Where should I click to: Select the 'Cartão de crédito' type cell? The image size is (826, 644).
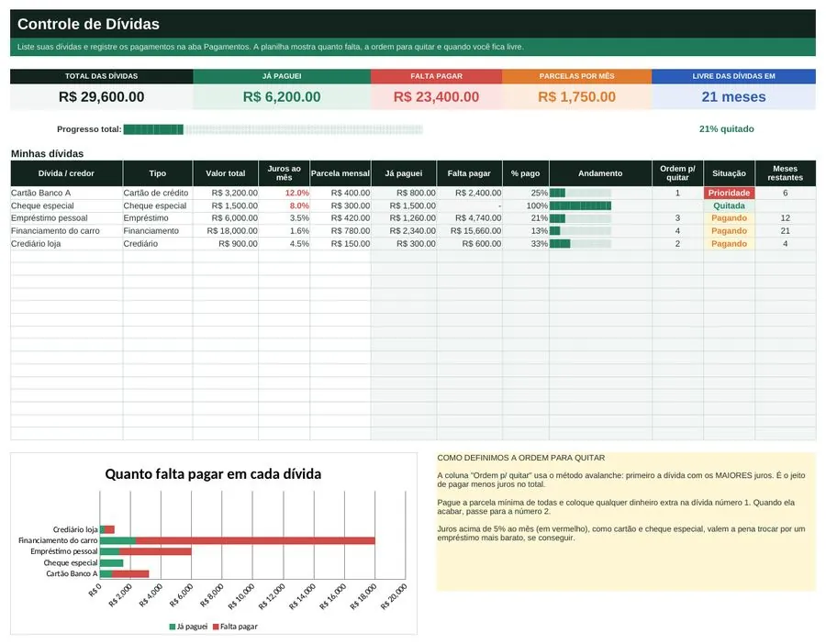(x=158, y=194)
